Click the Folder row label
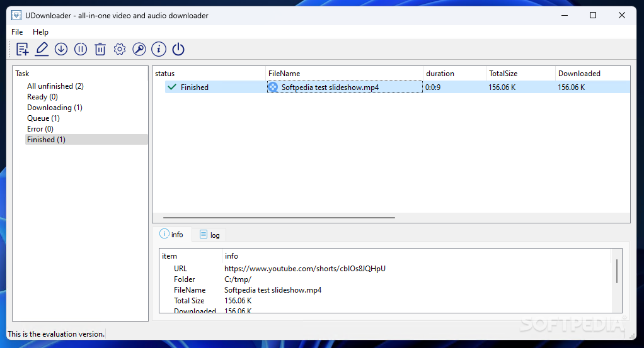Screen dimensions: 644x348 click(x=184, y=279)
